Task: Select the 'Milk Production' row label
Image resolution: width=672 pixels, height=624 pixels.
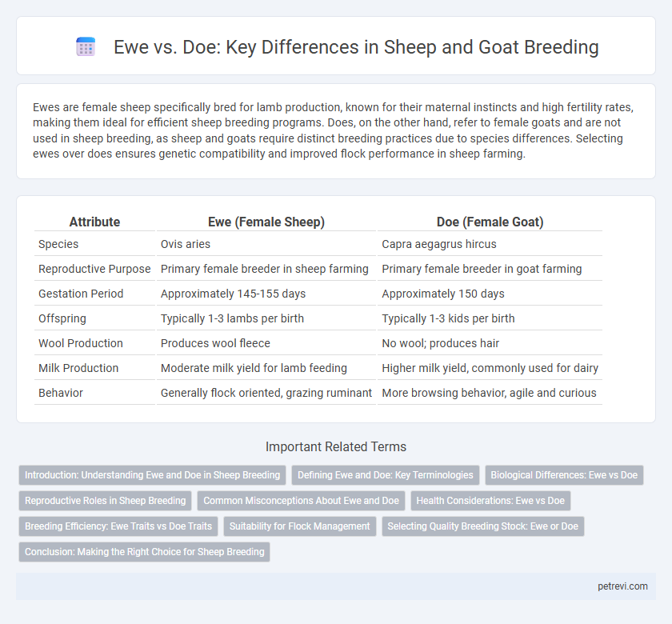Action: [78, 368]
